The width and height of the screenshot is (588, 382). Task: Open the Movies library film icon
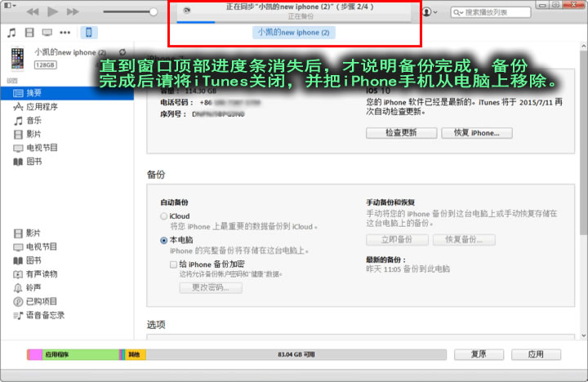pyautogui.click(x=29, y=33)
